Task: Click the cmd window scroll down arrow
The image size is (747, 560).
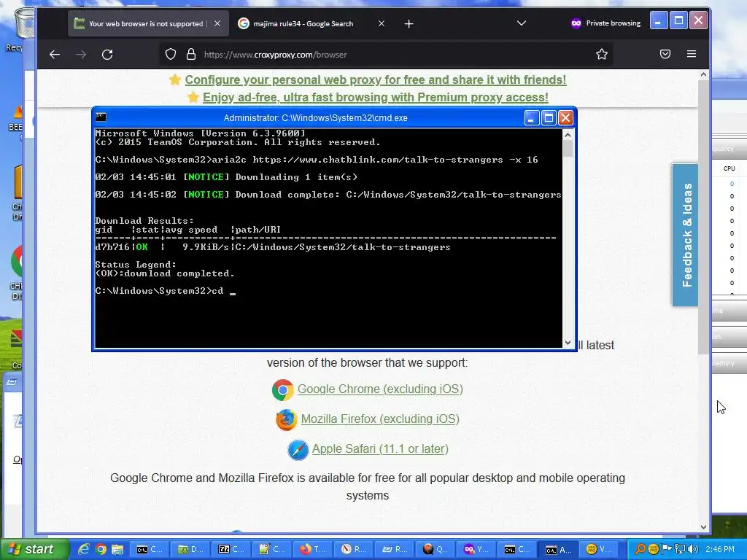Action: point(568,343)
